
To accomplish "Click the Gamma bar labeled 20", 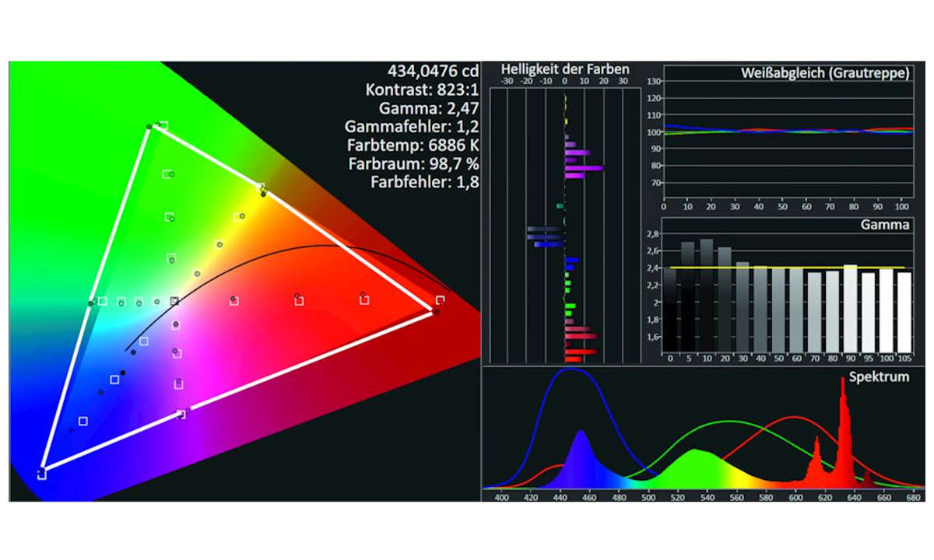I will (x=724, y=299).
